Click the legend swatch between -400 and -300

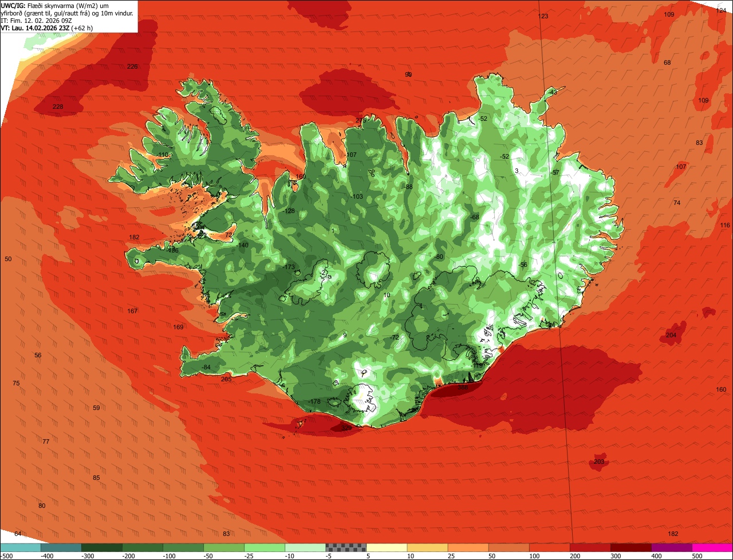(x=61, y=547)
